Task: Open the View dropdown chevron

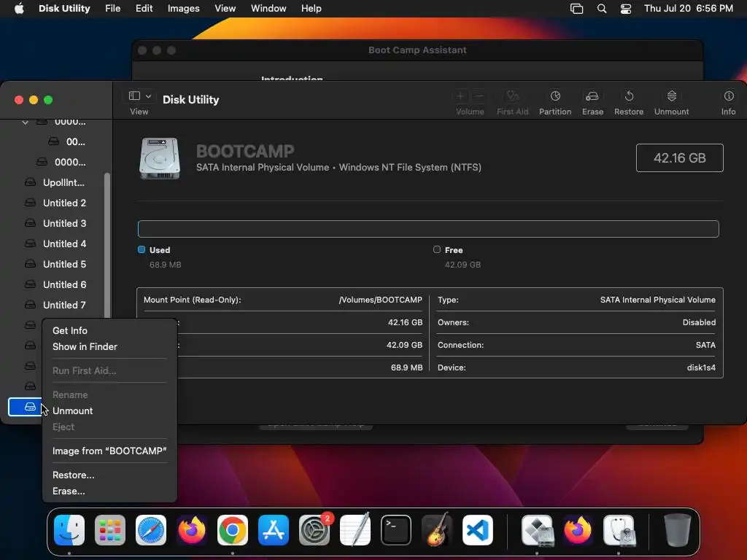Action: 148,96
